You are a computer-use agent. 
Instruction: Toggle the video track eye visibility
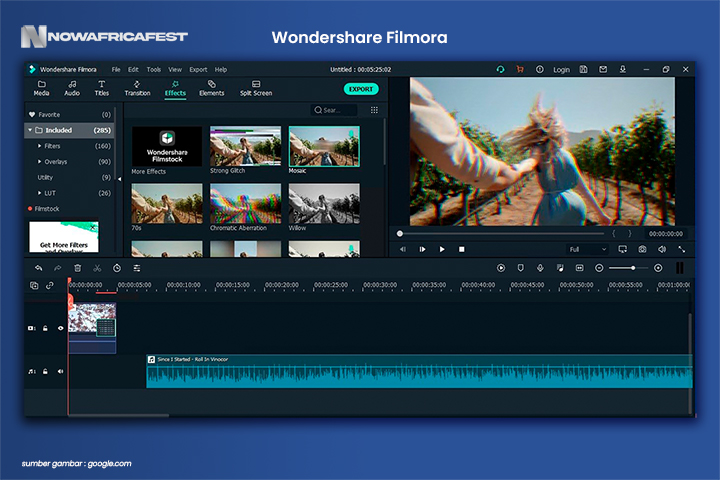(x=60, y=328)
